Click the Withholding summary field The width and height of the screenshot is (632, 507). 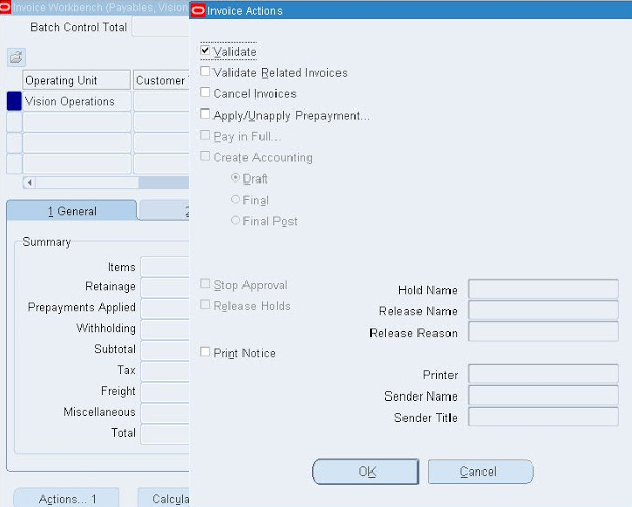(x=165, y=329)
